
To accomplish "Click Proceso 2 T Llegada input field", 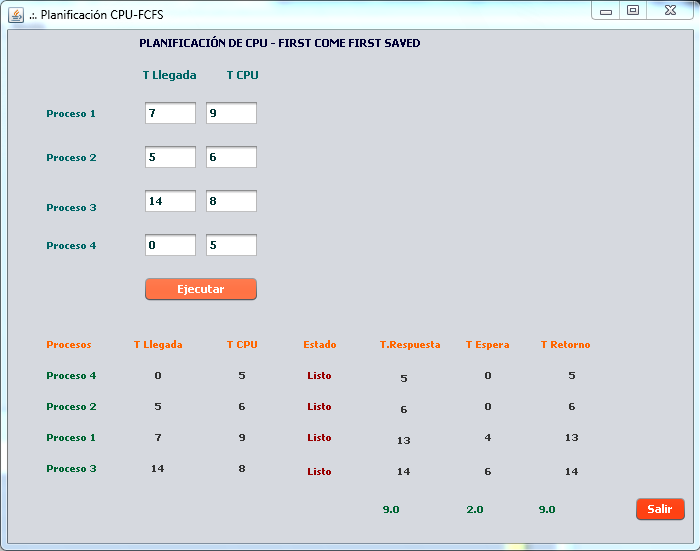I will [x=170, y=157].
